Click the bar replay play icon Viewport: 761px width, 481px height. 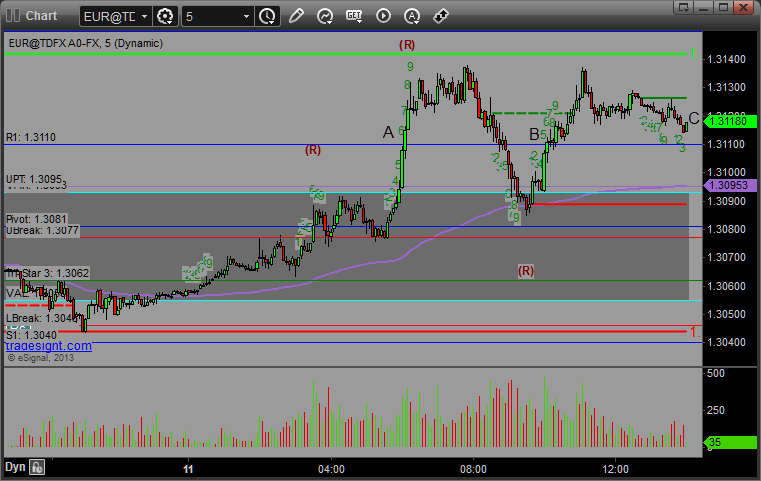pyautogui.click(x=383, y=16)
